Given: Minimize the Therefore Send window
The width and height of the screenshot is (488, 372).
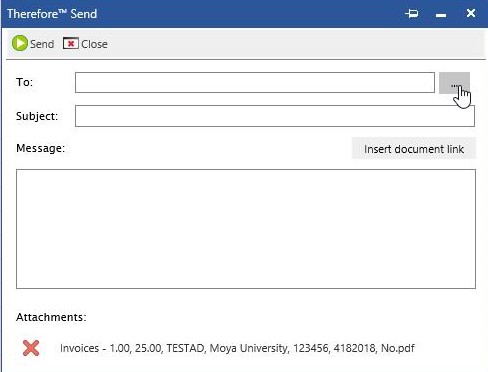Looking at the screenshot, I should tap(441, 15).
